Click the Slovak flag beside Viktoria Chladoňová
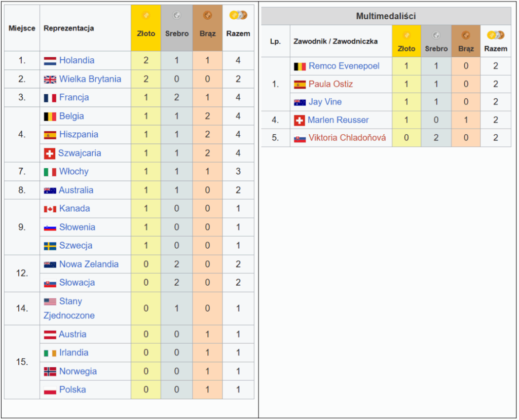The height and width of the screenshot is (420, 519). (300, 138)
